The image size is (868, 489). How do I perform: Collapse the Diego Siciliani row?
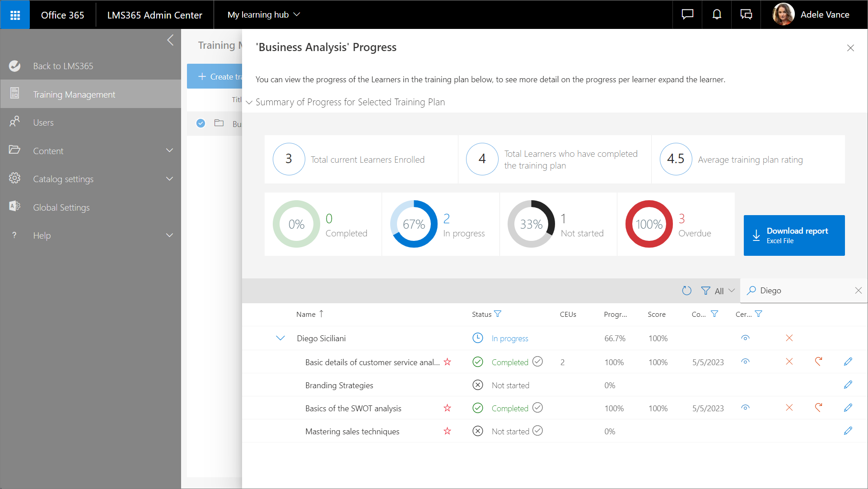click(x=280, y=338)
